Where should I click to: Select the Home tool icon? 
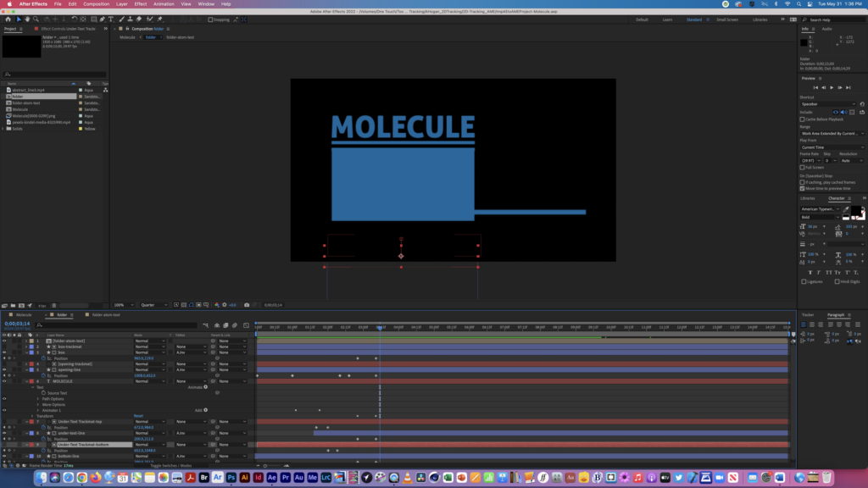click(x=8, y=19)
